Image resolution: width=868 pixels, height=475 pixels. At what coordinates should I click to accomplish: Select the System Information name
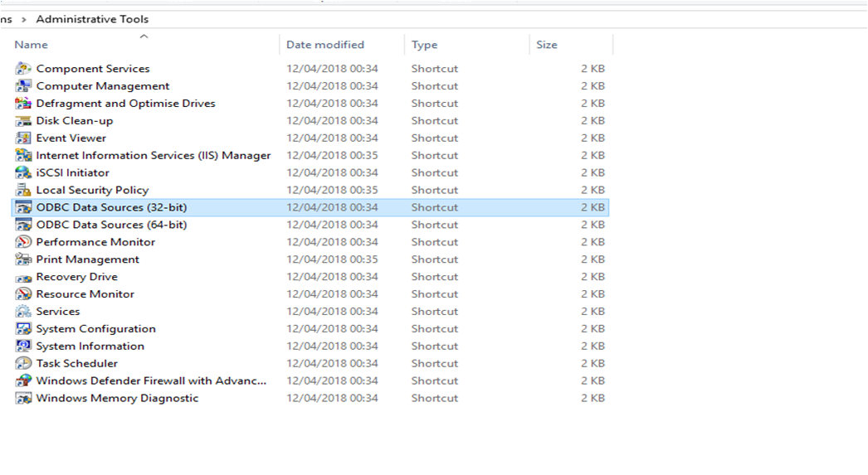pyautogui.click(x=90, y=346)
